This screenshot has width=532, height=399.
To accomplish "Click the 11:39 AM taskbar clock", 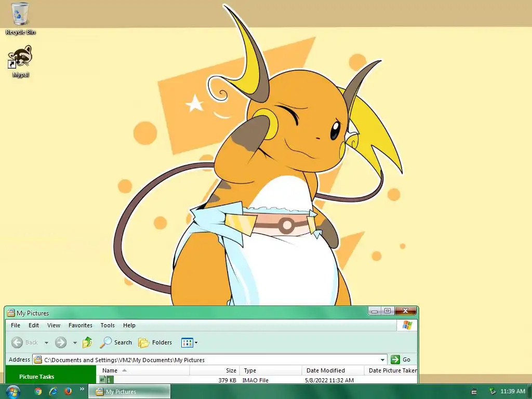I will (513, 391).
